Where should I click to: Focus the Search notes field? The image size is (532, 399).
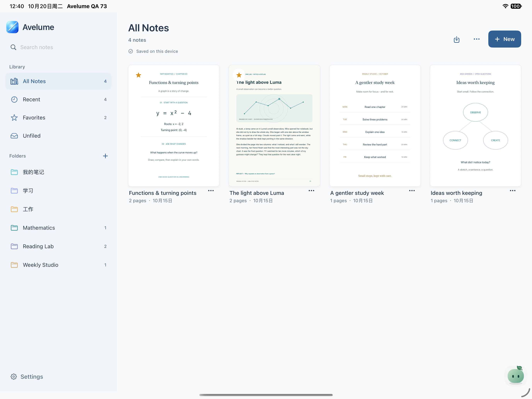58,47
